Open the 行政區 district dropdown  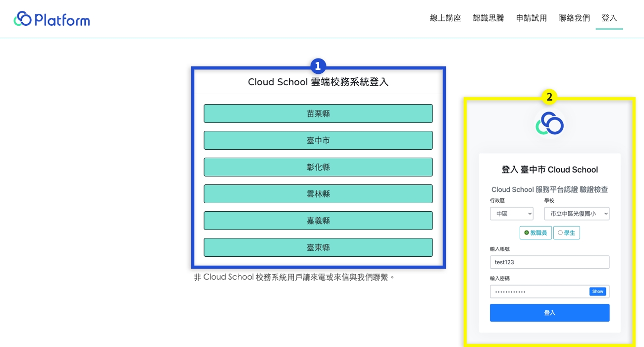511,214
